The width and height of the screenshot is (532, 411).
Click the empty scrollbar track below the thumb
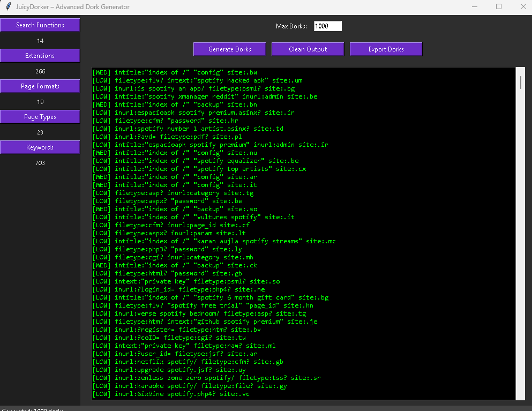click(x=520, y=241)
